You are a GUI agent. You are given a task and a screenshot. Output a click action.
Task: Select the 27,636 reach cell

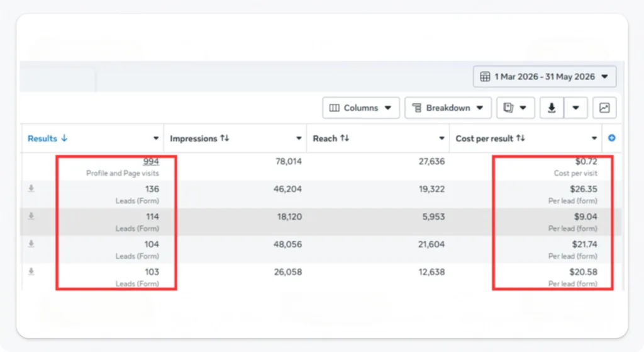coord(431,162)
